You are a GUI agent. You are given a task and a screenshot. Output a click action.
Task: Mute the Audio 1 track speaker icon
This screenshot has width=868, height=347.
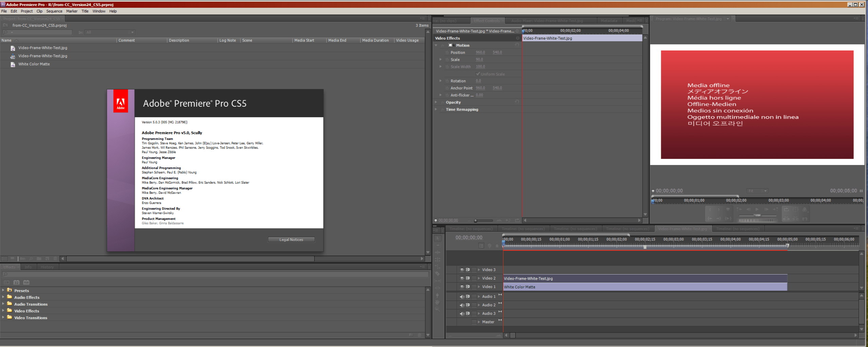point(461,296)
